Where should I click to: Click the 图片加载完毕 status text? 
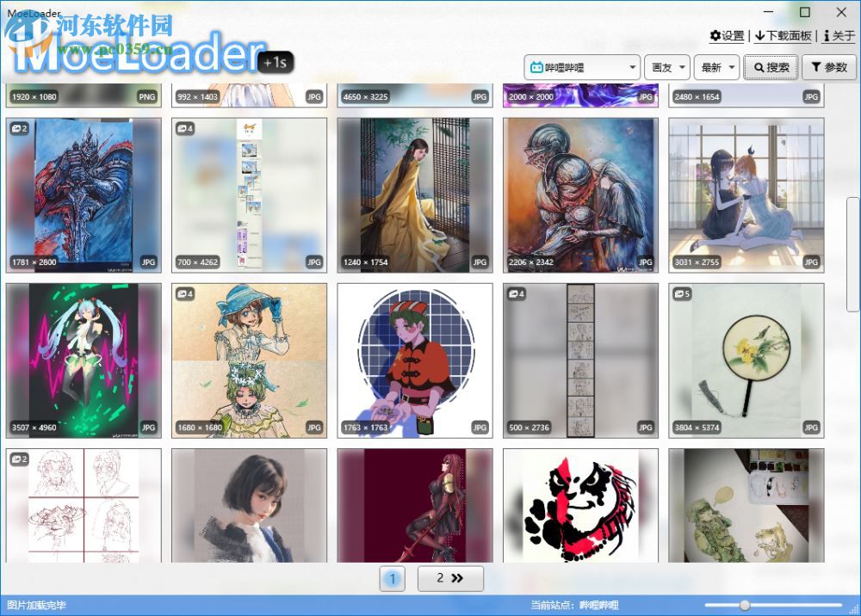point(37,605)
